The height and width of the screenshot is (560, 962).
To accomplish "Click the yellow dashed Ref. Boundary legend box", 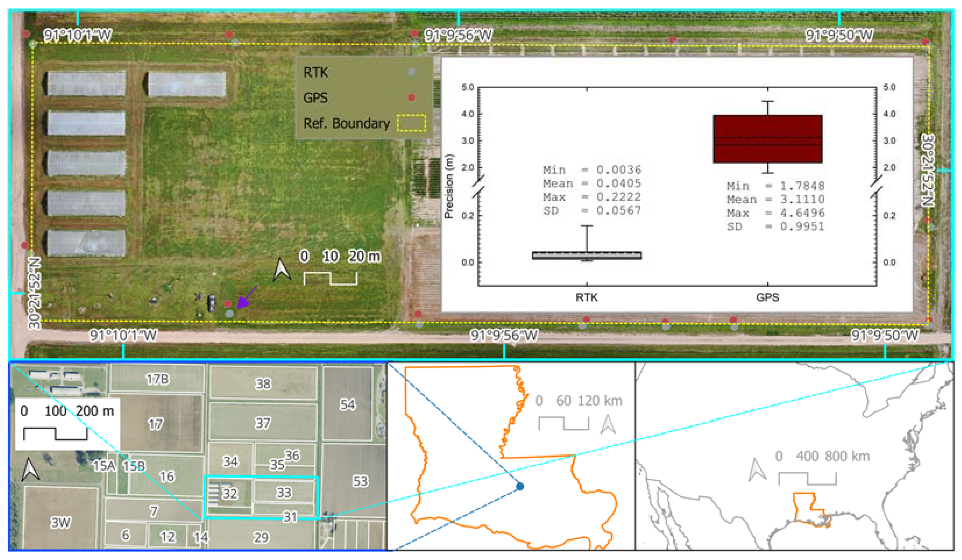I will pyautogui.click(x=411, y=123).
